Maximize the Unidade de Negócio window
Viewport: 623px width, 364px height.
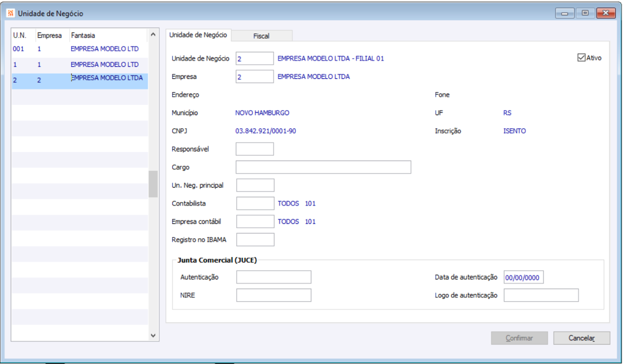coord(585,13)
